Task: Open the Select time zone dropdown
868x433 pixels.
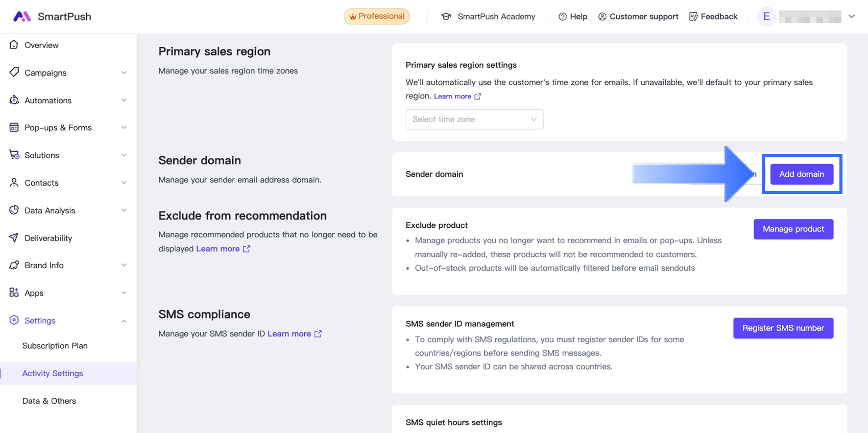Action: pyautogui.click(x=474, y=119)
